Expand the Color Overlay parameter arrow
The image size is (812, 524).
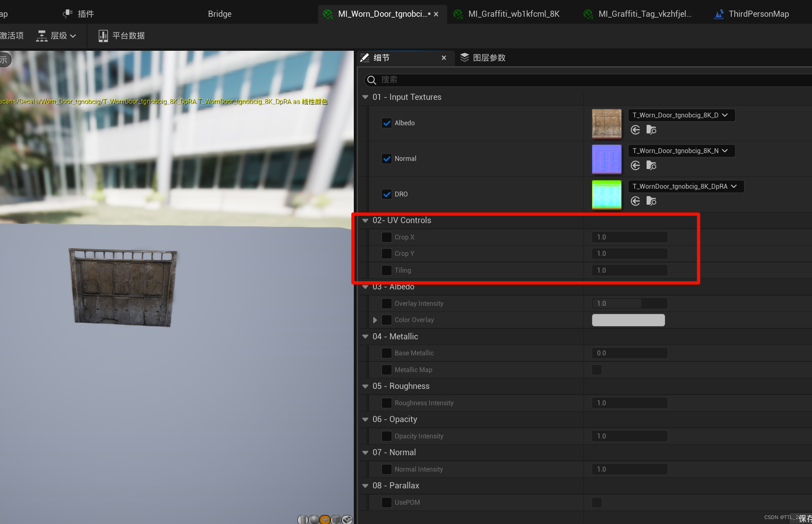click(x=375, y=320)
